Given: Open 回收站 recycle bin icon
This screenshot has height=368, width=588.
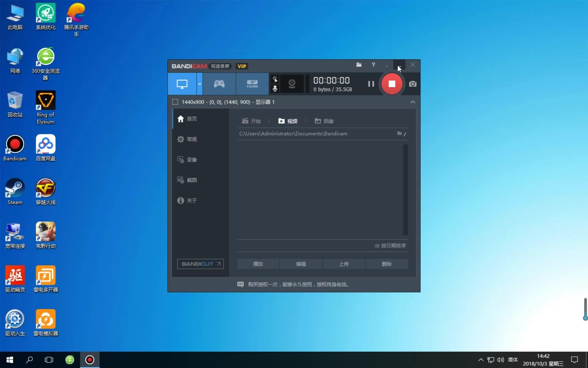Looking at the screenshot, I should coord(15,104).
